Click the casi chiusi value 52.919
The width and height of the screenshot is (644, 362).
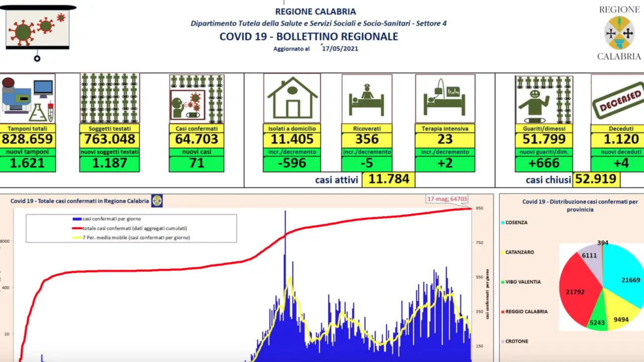pos(596,179)
